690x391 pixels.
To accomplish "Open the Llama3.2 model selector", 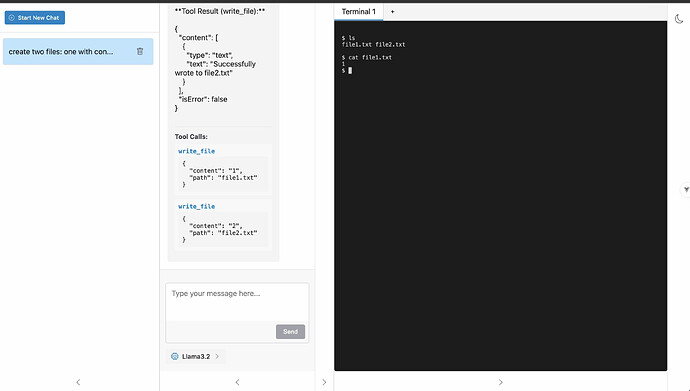I will point(195,356).
